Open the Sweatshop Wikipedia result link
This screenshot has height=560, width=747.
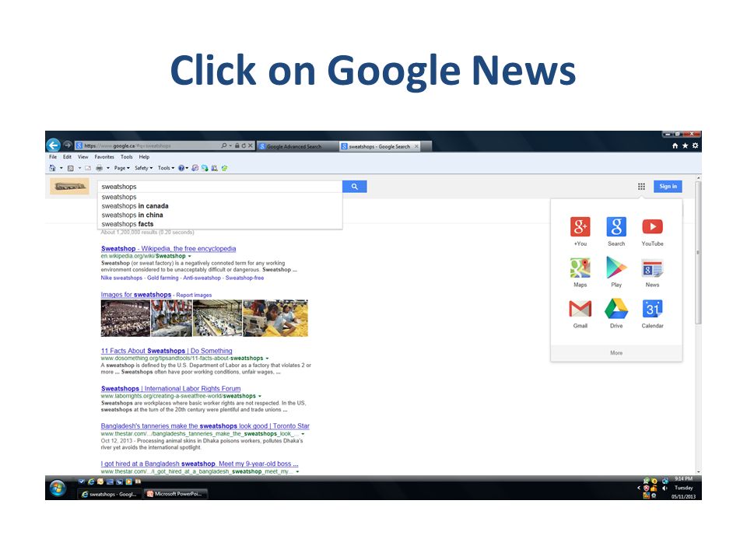click(168, 249)
